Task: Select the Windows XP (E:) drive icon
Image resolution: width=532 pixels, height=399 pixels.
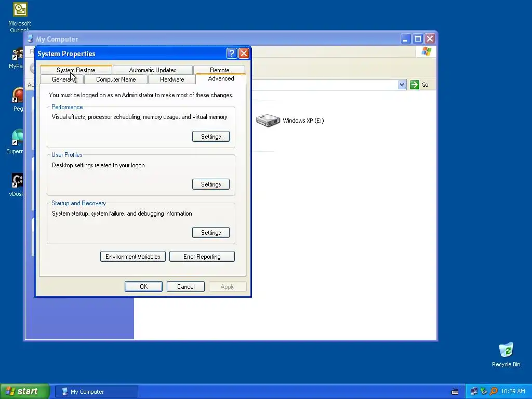Action: (x=268, y=121)
